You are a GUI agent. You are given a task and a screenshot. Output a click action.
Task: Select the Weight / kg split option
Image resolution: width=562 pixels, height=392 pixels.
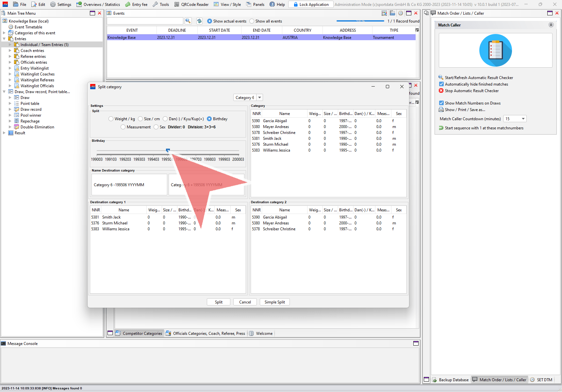pyautogui.click(x=111, y=119)
